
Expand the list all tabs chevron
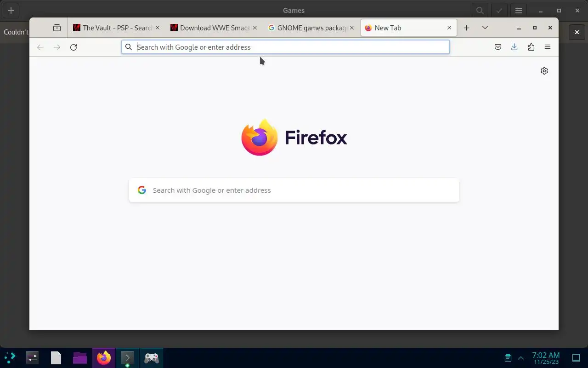[x=485, y=28]
